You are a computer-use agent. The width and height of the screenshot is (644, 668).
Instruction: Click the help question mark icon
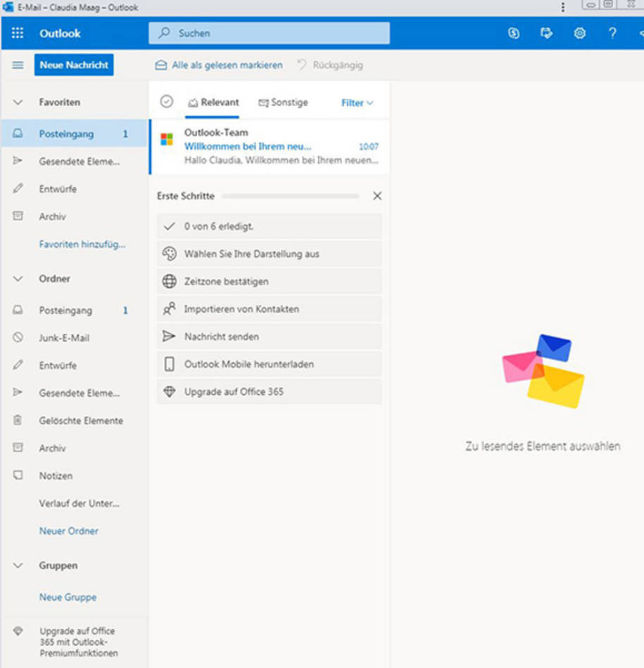point(612,33)
